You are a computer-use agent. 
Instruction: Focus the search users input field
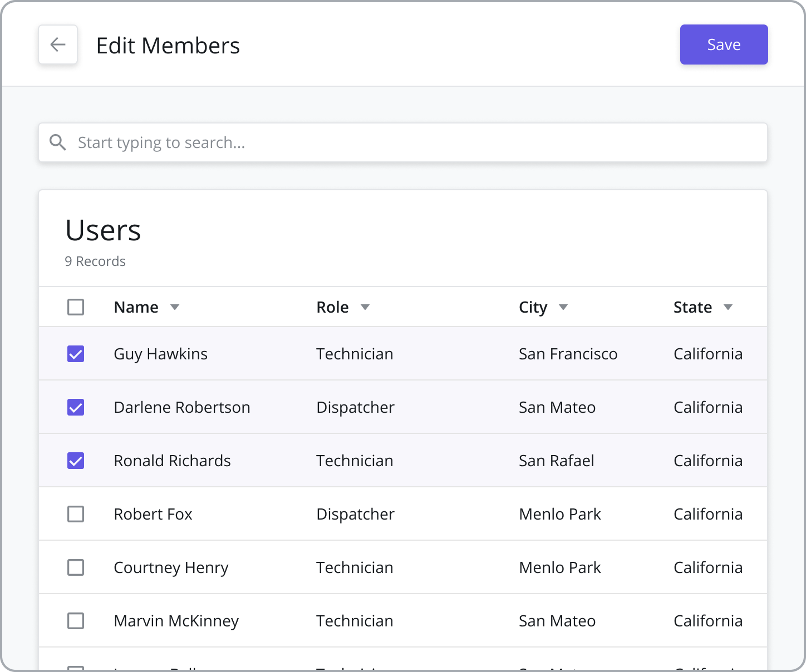point(403,142)
